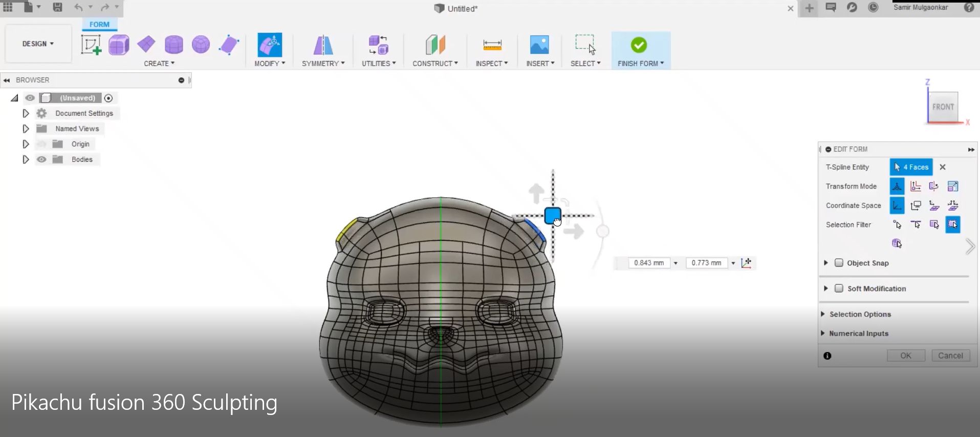Image resolution: width=980 pixels, height=437 pixels.
Task: Open the UTILITIES menu
Action: tap(379, 64)
